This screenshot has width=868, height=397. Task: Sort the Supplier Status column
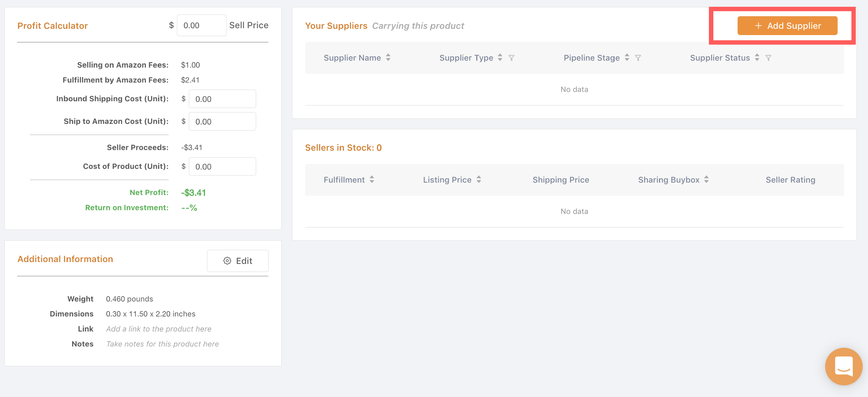coord(757,58)
